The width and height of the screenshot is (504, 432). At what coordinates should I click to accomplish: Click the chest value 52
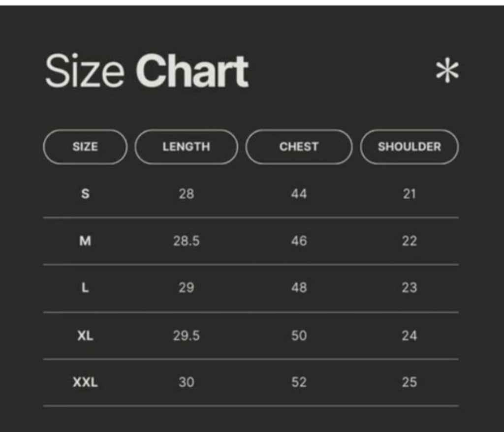pos(299,382)
